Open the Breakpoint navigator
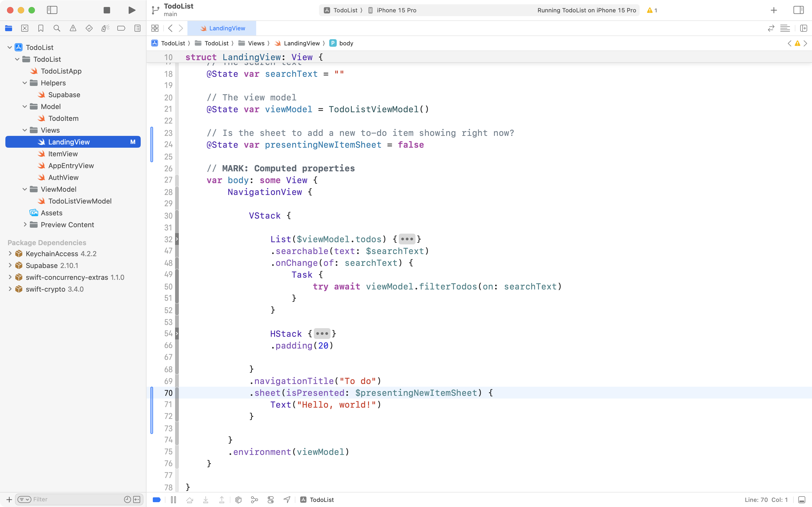Viewport: 812px width, 507px height. click(x=121, y=28)
